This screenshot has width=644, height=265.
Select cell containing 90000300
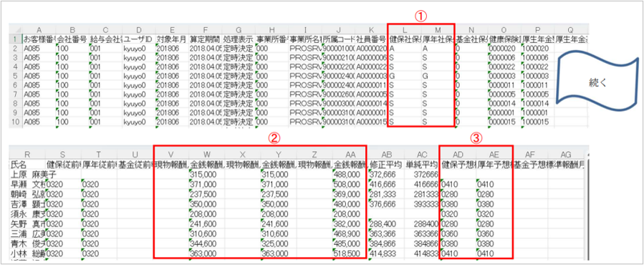coord(338,104)
